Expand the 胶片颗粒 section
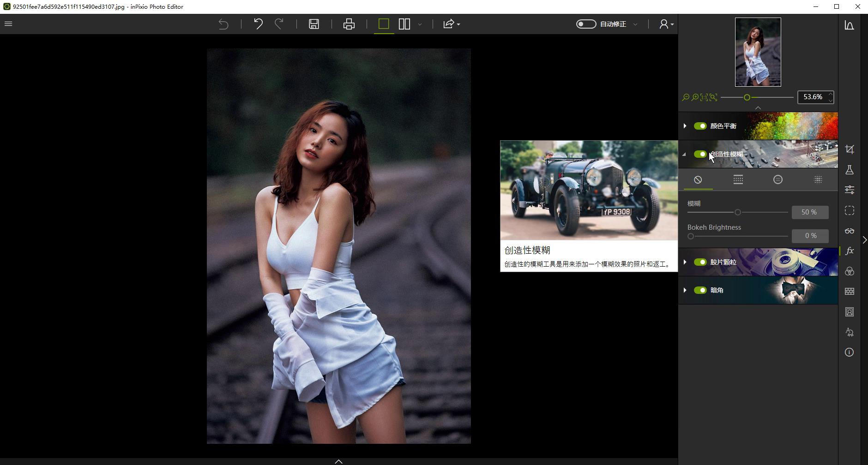This screenshot has width=868, height=465. [x=685, y=262]
